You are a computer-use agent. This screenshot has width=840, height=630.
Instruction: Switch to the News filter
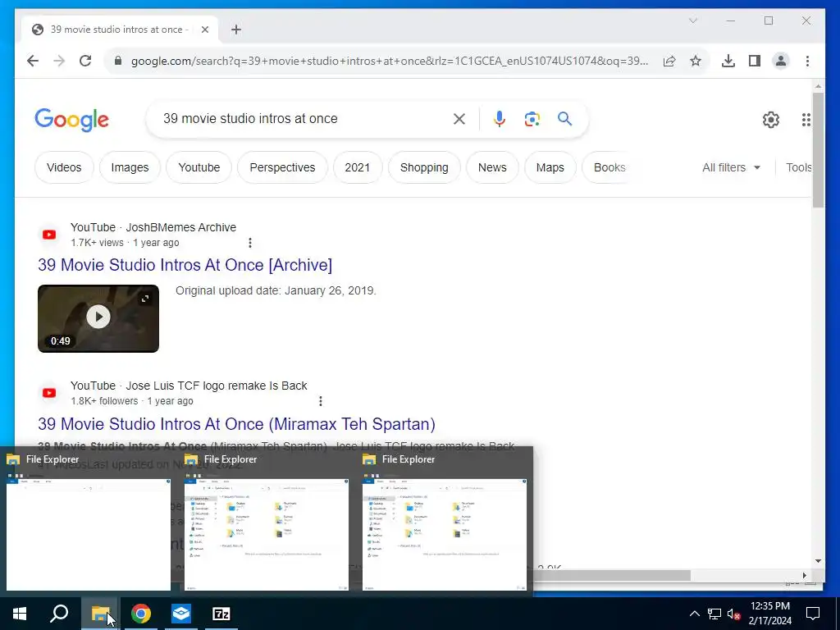click(x=492, y=167)
